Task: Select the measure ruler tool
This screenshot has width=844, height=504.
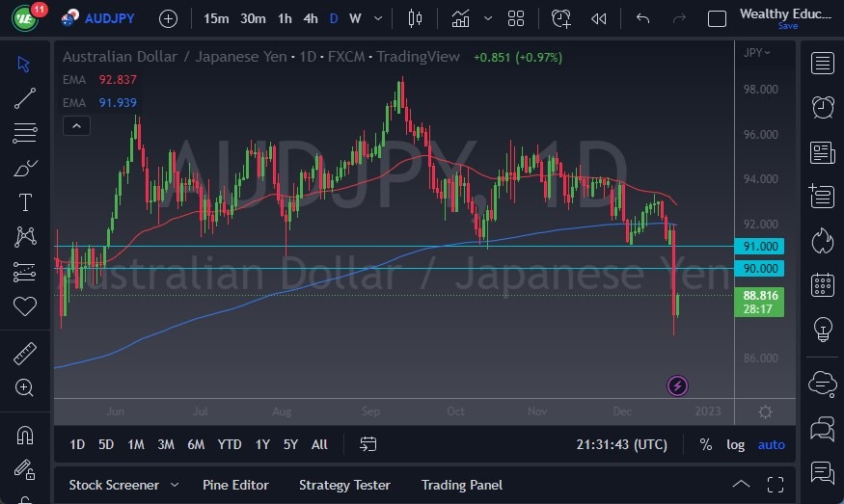Action: point(25,353)
